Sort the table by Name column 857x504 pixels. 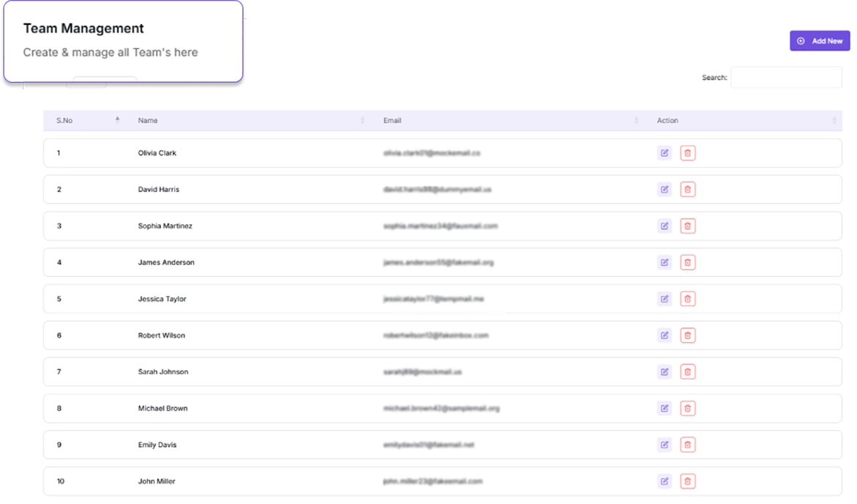148,121
